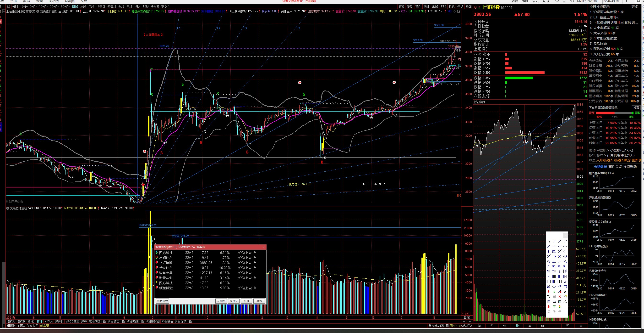The height and width of the screenshot is (333, 644).
Task: Toggle the split-window icon left of 分时
Action: (9, 6)
